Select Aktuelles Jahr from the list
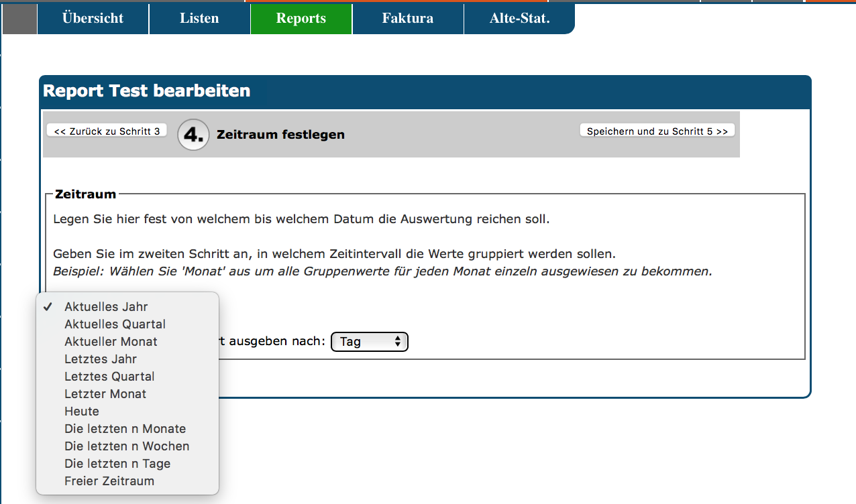Viewport: 856px width, 504px height. coord(106,307)
